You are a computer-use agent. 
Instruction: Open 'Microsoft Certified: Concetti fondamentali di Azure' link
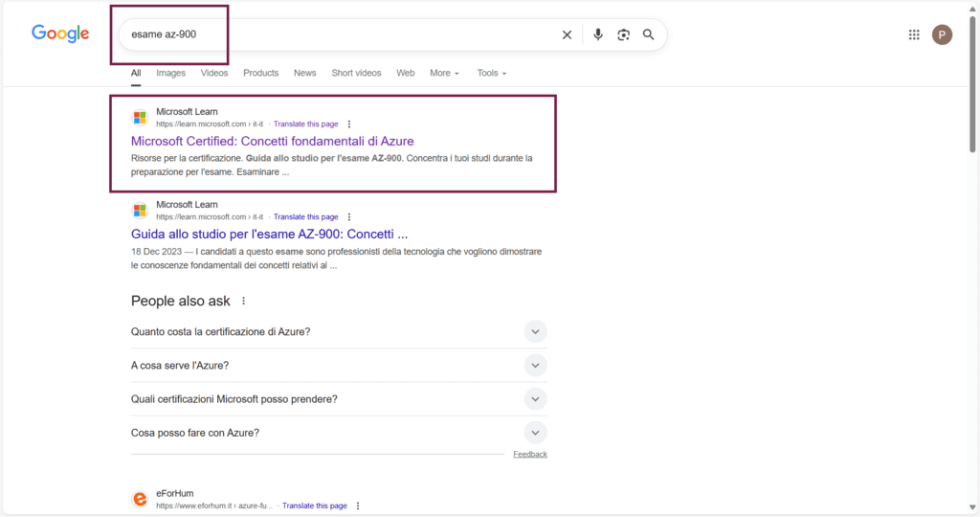coord(273,142)
